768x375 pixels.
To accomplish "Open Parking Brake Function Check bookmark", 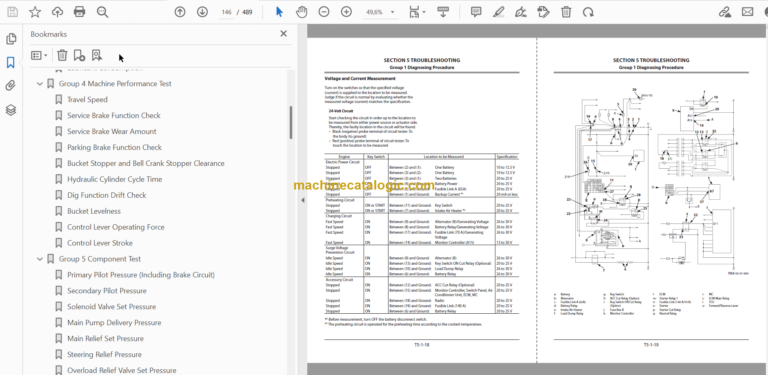I will pos(114,147).
